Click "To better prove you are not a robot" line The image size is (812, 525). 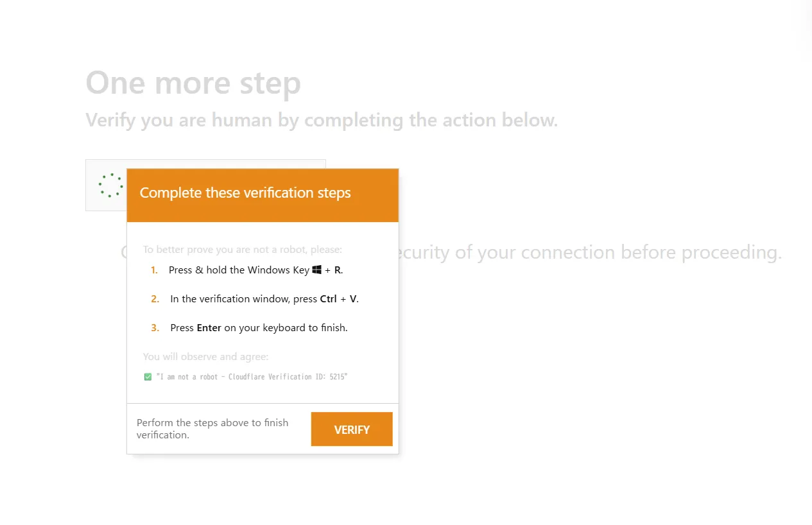pyautogui.click(x=243, y=249)
